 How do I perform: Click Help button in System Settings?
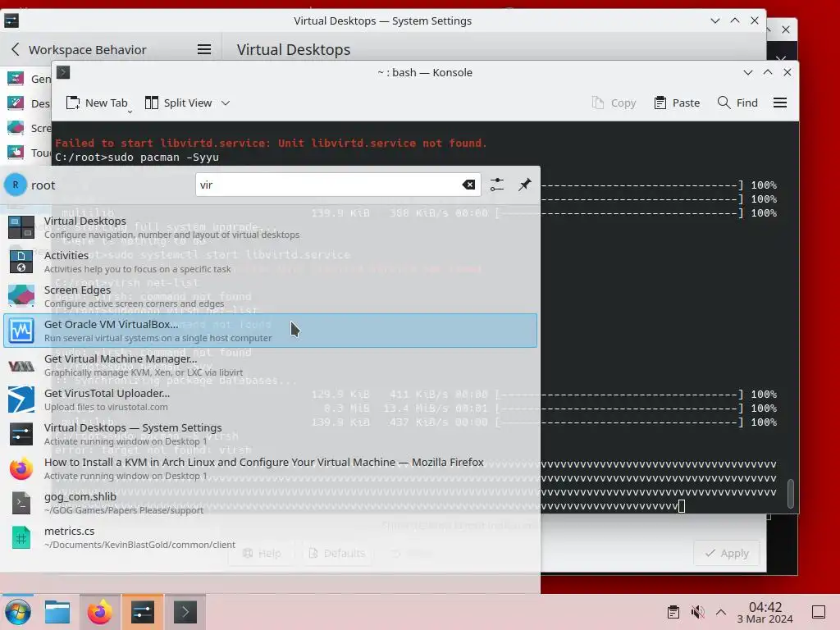click(x=262, y=553)
